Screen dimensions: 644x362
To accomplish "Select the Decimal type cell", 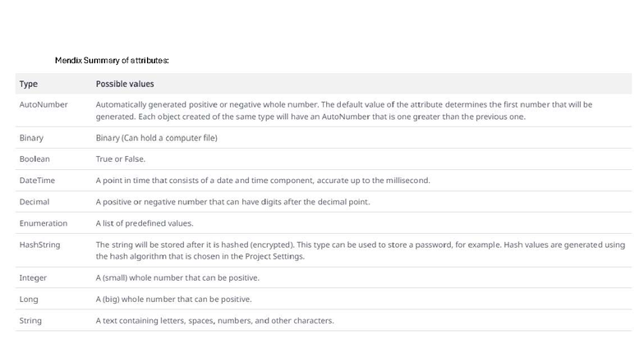I will (x=34, y=202).
